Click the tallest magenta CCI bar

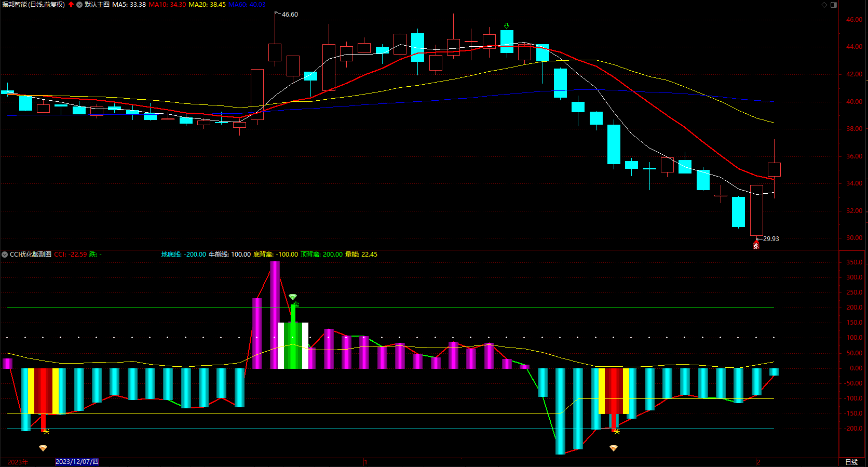point(275,315)
